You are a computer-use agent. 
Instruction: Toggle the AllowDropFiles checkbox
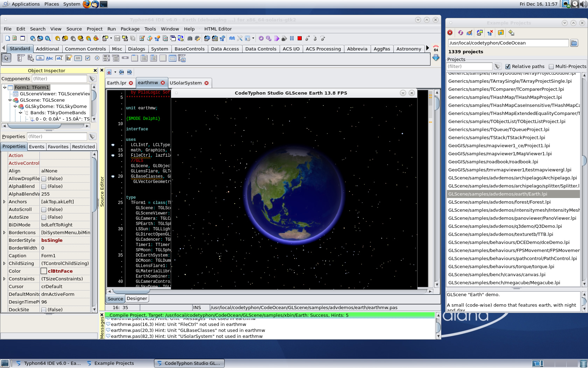pos(44,179)
